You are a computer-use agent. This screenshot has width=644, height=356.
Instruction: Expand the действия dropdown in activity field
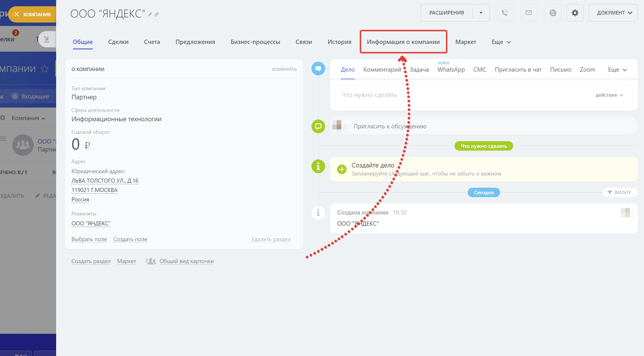tap(609, 95)
